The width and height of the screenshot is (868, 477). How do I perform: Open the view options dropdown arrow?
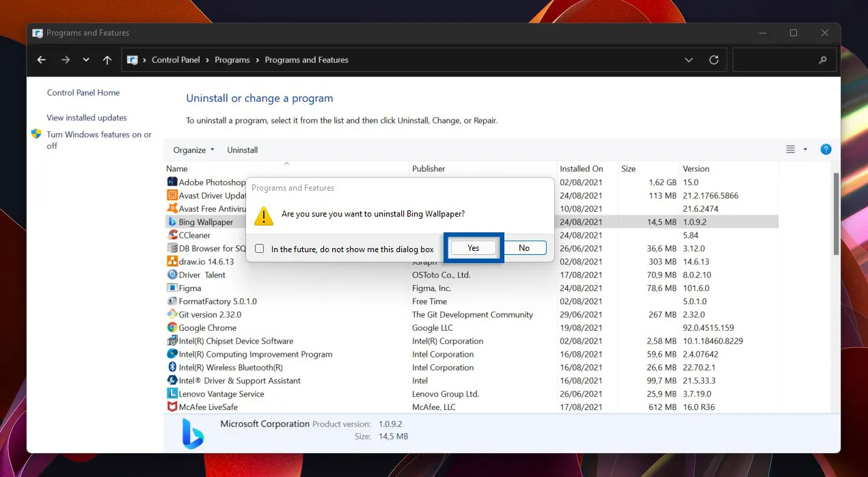(805, 150)
